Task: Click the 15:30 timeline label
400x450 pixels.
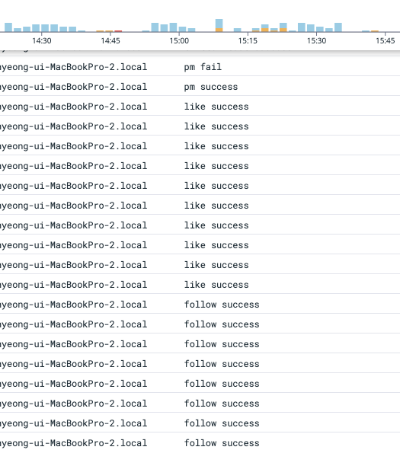Action: point(316,41)
